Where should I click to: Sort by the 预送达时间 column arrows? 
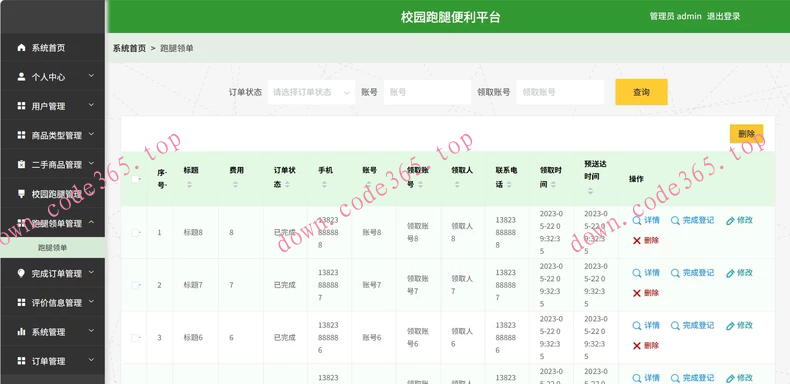(x=590, y=191)
